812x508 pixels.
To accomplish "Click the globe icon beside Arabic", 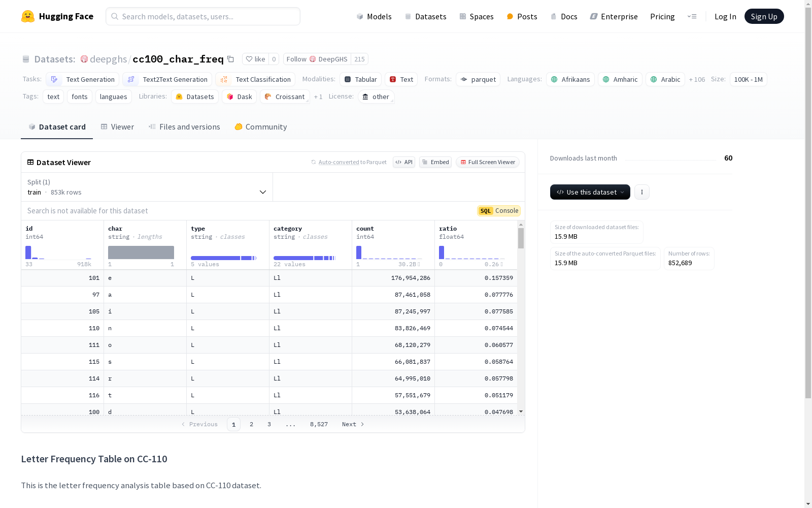I will tap(654, 79).
